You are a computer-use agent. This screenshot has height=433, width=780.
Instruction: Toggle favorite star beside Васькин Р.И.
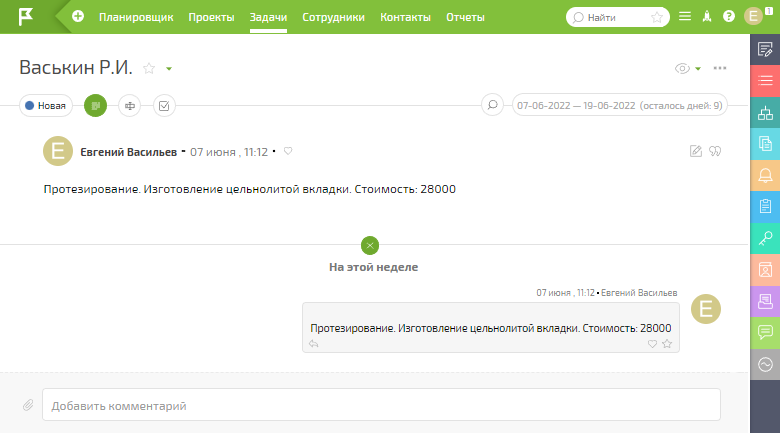pos(149,68)
